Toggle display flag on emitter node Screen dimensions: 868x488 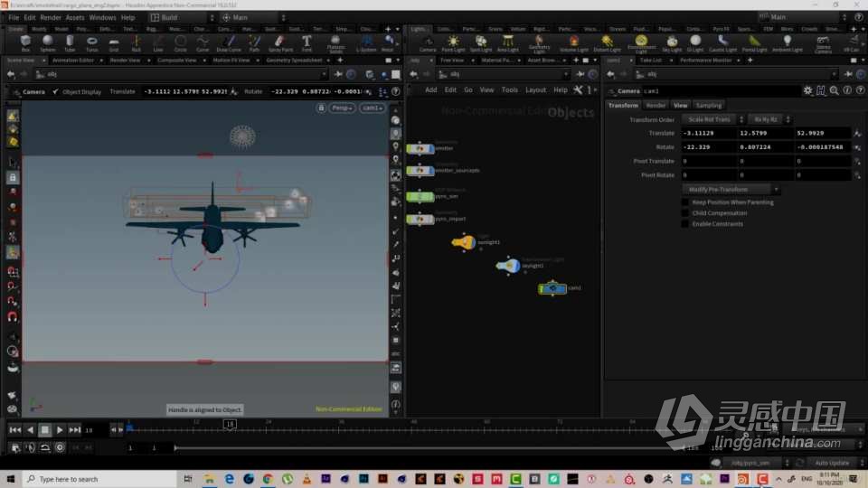431,148
